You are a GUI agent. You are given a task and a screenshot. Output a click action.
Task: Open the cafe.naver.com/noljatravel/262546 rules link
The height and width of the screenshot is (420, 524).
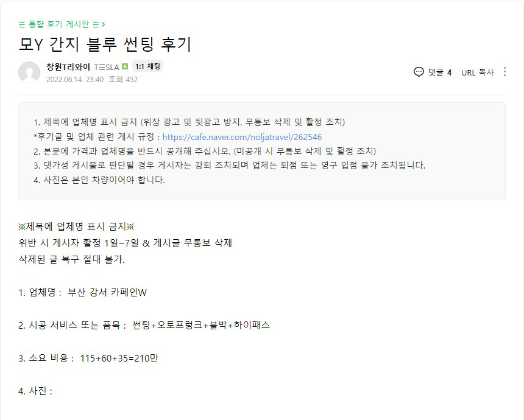click(242, 137)
